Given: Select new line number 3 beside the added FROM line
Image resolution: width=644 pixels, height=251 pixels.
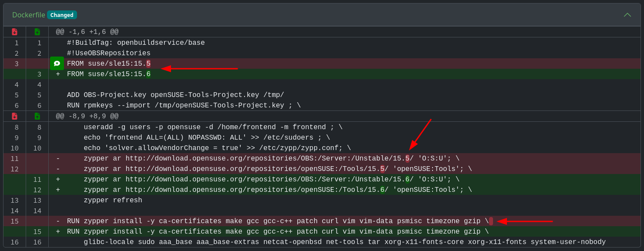Looking at the screenshot, I should click(37, 74).
